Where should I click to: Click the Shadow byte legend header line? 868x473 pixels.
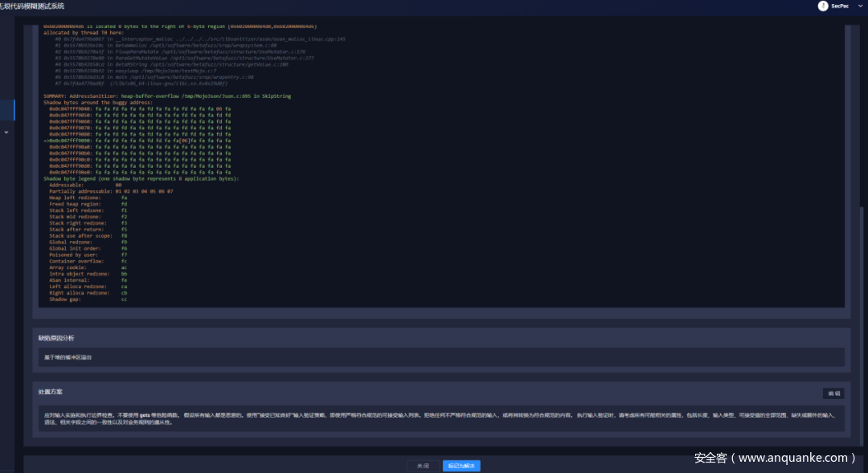(x=141, y=178)
